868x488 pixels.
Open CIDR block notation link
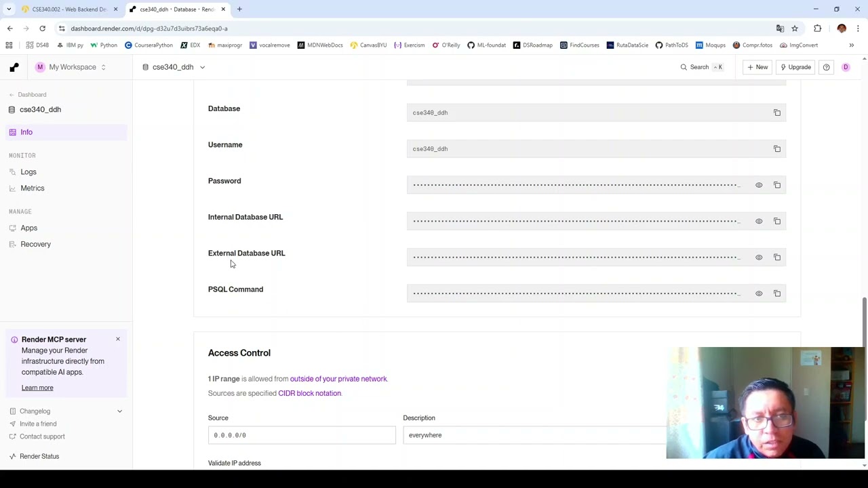pyautogui.click(x=309, y=393)
